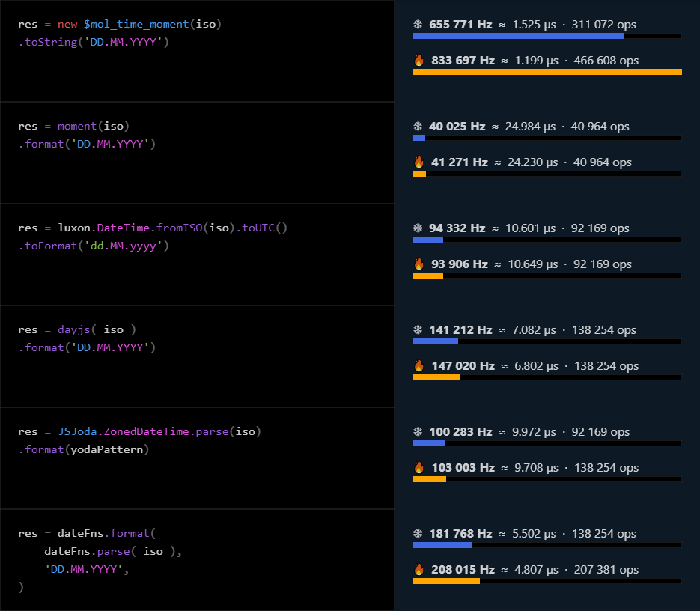Screen dimensions: 700x611
Task: Click the blue progress bar under 655 771 Hz
Action: coord(518,36)
